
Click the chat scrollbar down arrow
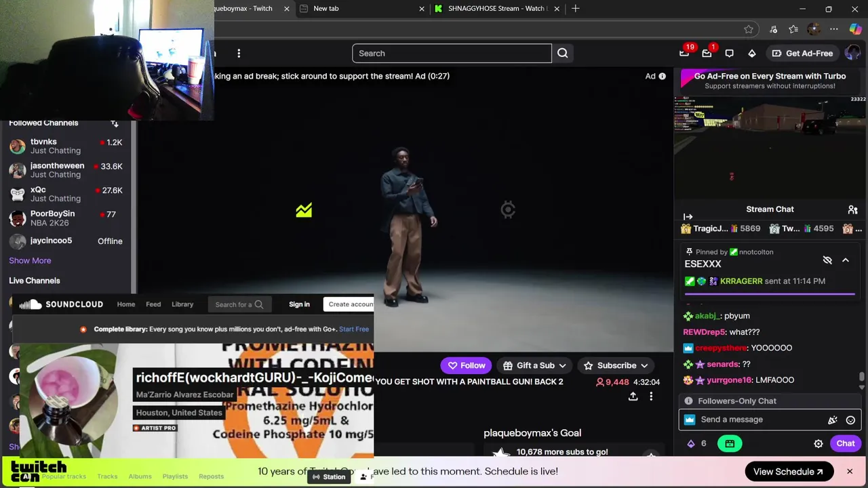point(863,388)
